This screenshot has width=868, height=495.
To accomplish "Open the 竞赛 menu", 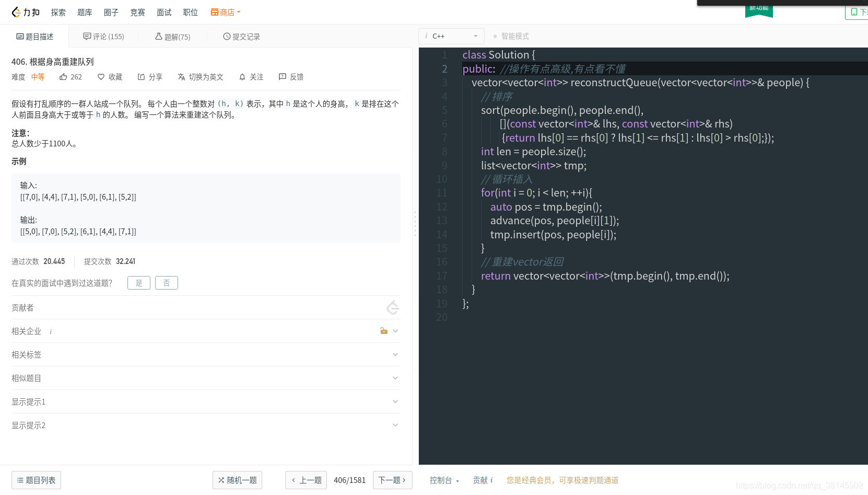I will [x=137, y=12].
